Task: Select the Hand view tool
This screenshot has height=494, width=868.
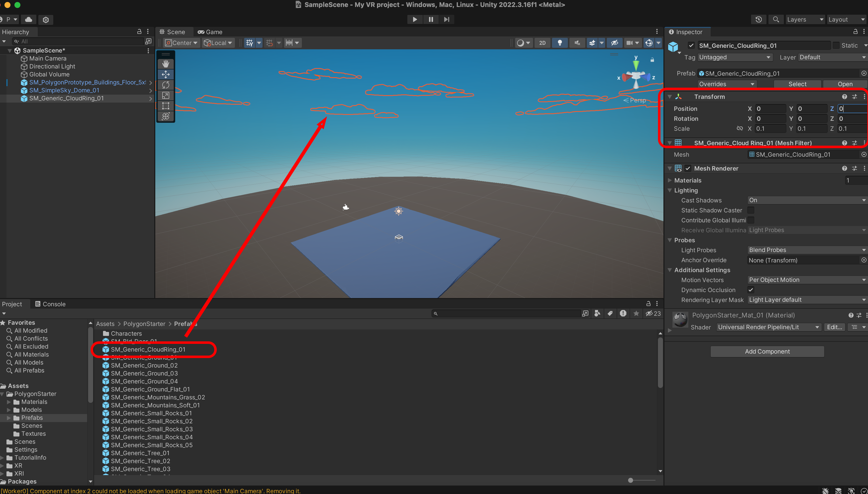Action: [x=165, y=64]
